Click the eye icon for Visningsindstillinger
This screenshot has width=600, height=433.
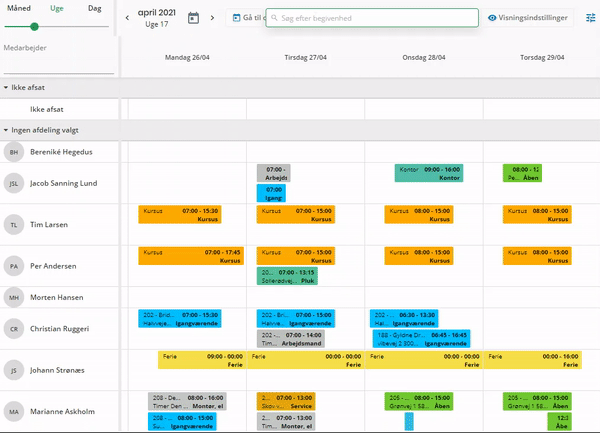coord(492,18)
